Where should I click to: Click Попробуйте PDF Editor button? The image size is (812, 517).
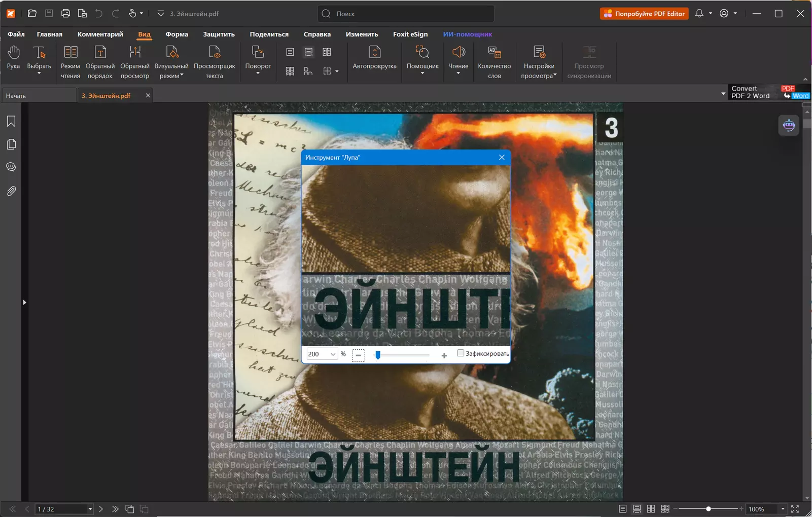[x=644, y=14]
